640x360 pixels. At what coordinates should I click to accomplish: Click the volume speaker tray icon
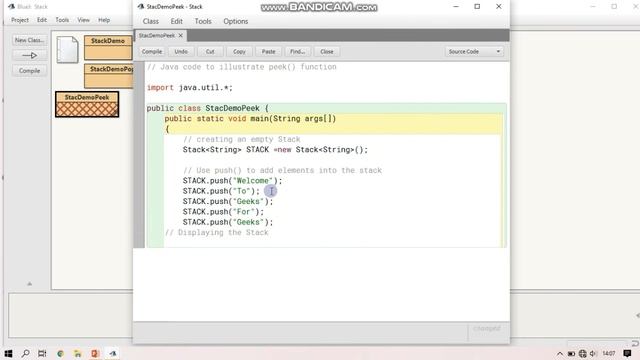pyautogui.click(x=593, y=354)
